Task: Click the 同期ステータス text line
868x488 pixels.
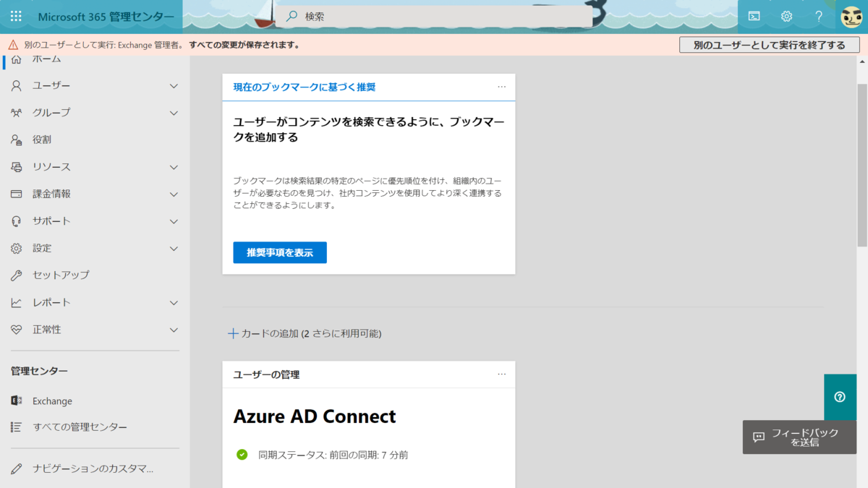Action: tap(333, 455)
